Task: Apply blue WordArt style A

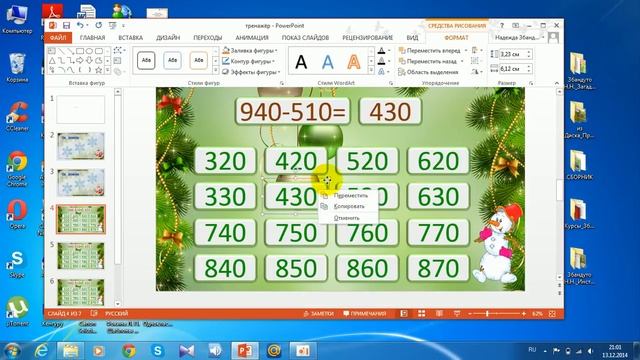Action: tap(327, 62)
